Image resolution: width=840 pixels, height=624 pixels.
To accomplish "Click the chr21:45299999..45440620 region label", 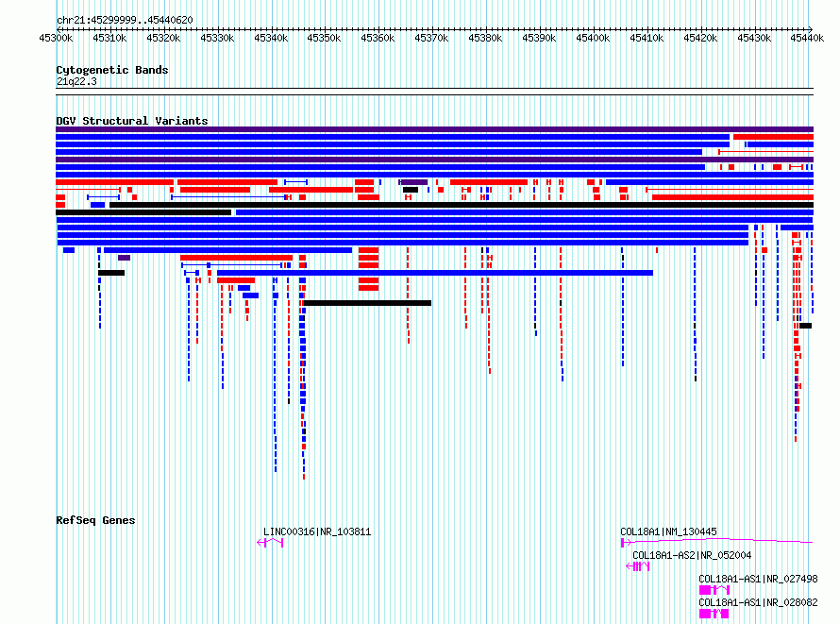I will pyautogui.click(x=125, y=20).
